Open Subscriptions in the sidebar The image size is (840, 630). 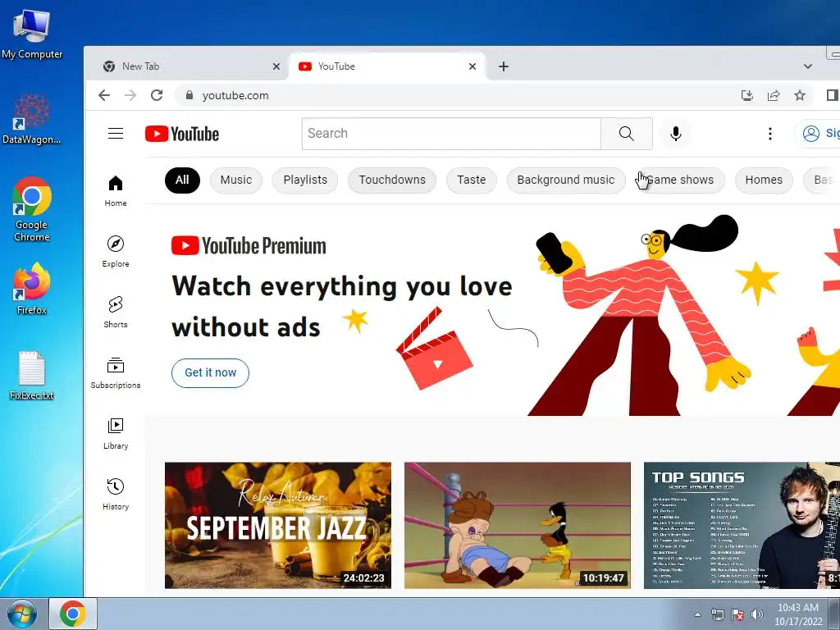pos(115,373)
